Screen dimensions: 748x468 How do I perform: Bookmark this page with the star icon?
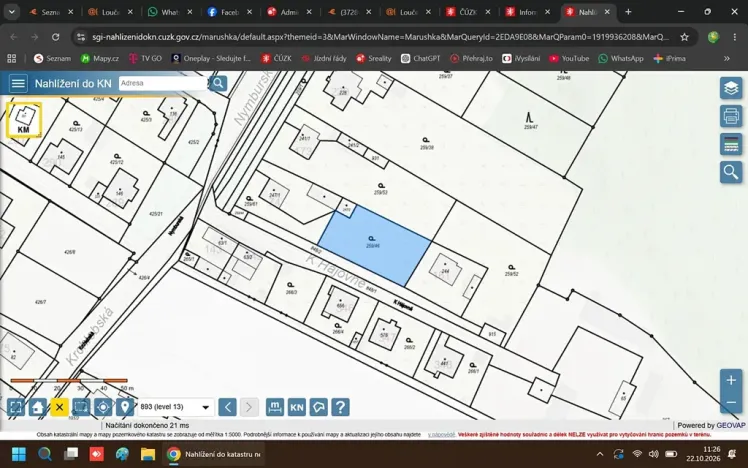pyautogui.click(x=685, y=37)
